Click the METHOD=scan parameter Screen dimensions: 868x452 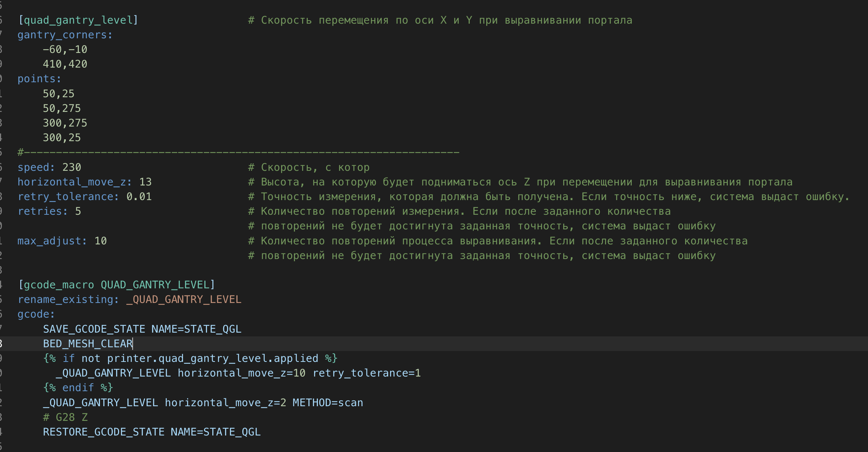click(328, 403)
